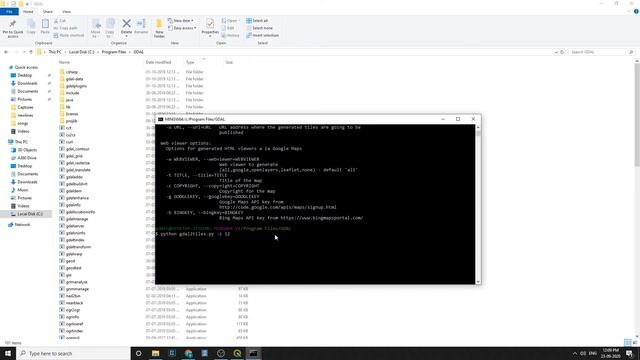Select the gdalplugins folder
This screenshot has width=640, height=360.
click(x=76, y=86)
